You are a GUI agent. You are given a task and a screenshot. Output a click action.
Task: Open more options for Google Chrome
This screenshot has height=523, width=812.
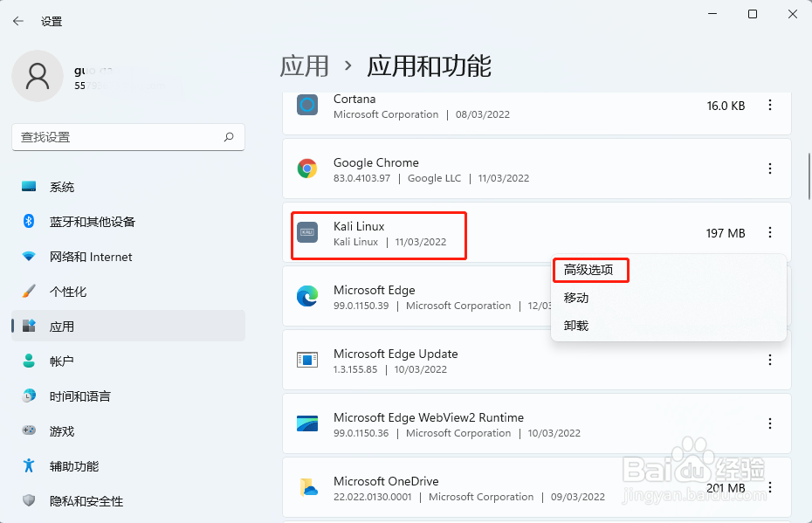[x=770, y=169]
